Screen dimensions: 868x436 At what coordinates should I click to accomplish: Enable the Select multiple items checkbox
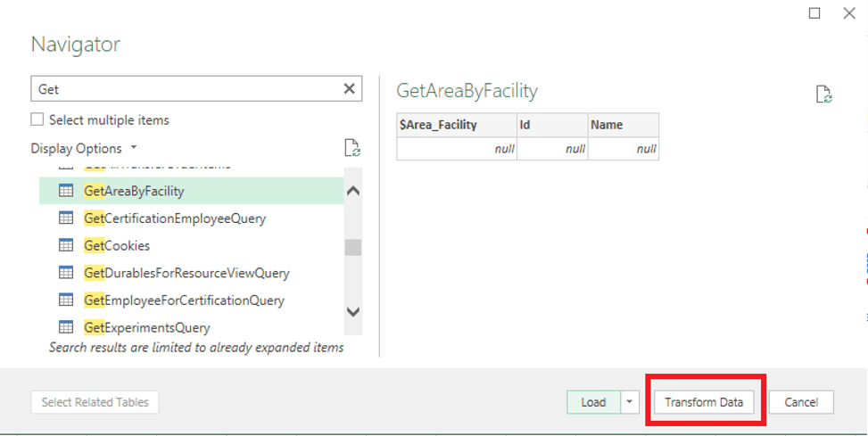point(37,119)
